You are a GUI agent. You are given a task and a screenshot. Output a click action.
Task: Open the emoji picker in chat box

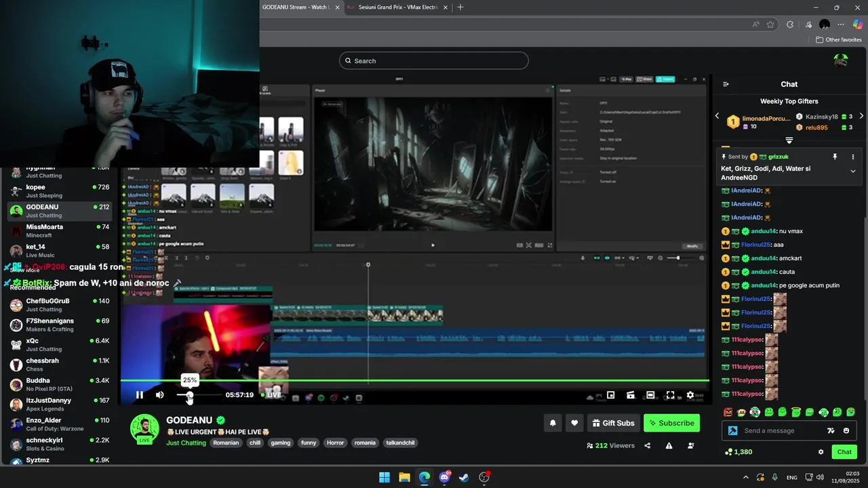[x=846, y=430]
